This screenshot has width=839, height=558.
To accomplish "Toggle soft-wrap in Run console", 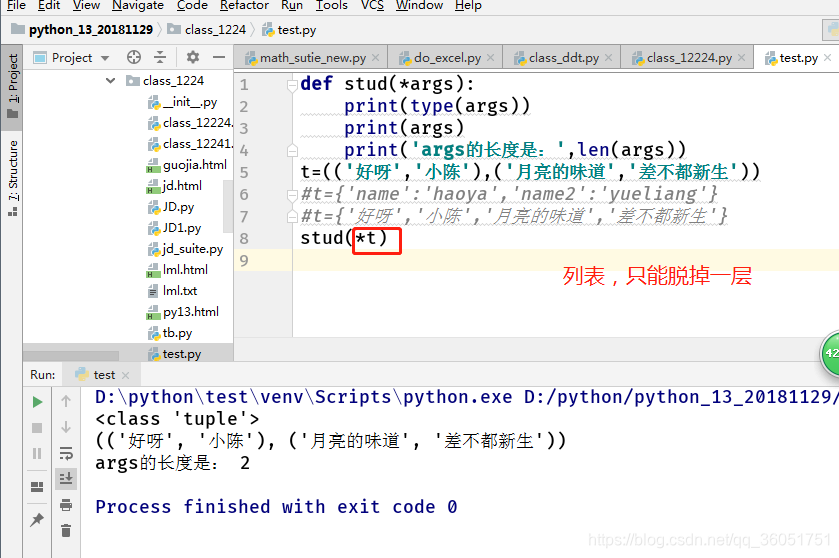I will pyautogui.click(x=66, y=453).
